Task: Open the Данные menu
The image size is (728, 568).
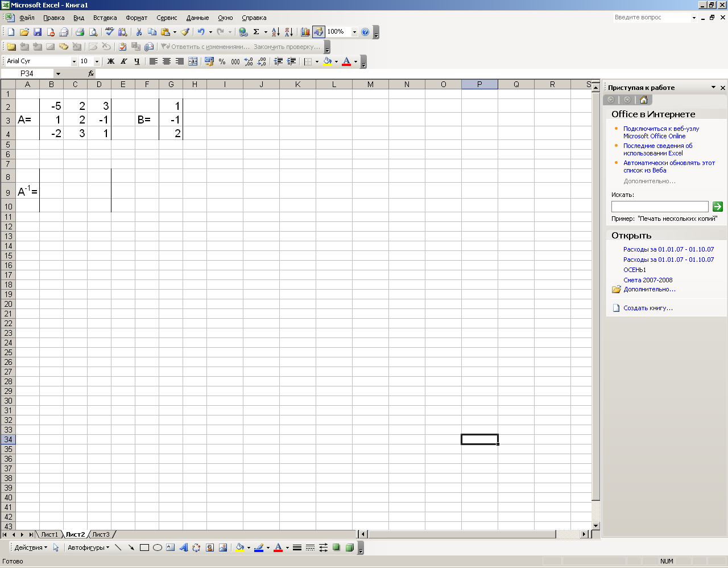Action: click(x=197, y=18)
